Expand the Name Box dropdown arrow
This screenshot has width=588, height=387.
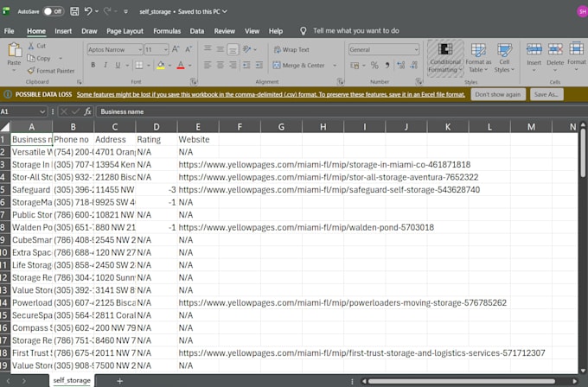pyautogui.click(x=42, y=111)
